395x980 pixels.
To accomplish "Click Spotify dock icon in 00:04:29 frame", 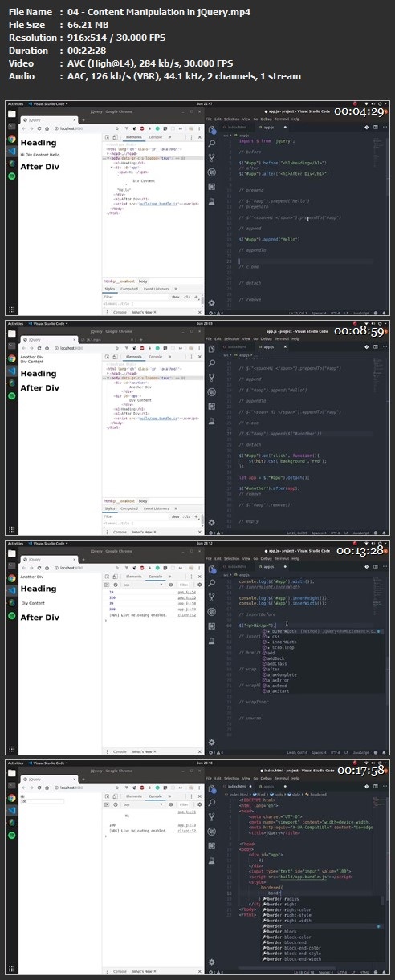I will (12, 176).
